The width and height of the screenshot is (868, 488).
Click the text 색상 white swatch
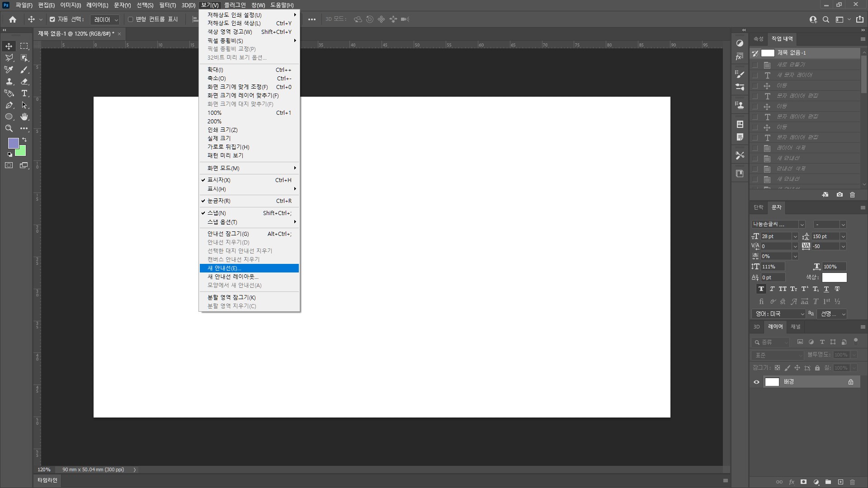point(834,277)
